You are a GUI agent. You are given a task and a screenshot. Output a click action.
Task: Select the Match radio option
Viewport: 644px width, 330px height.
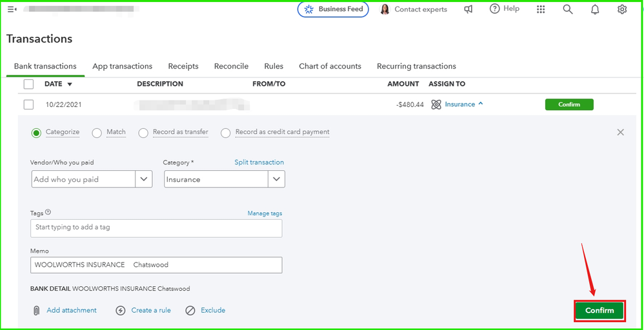coord(97,133)
